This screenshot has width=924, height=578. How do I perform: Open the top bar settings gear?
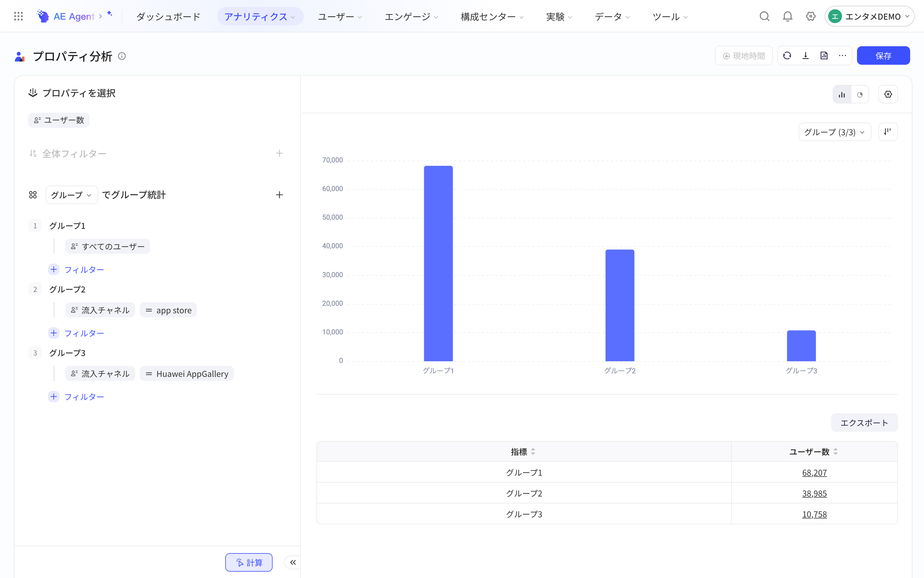coord(811,16)
